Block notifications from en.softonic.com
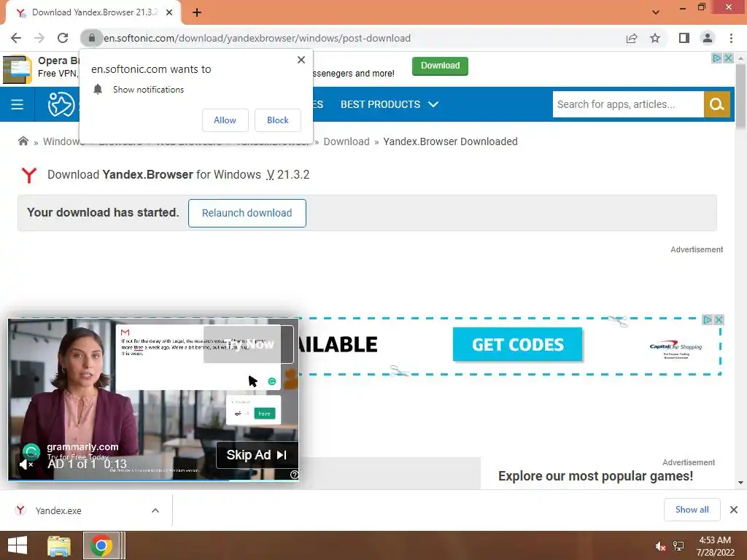The image size is (747, 560). (x=278, y=120)
